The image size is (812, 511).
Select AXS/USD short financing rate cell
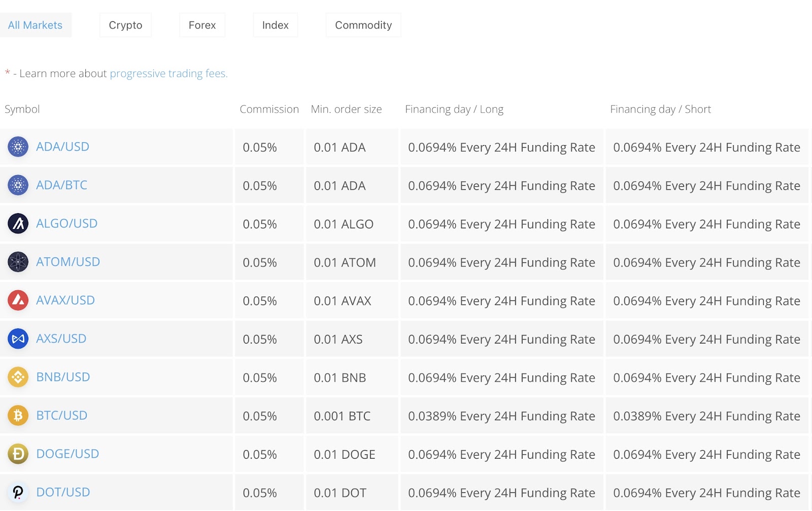(x=706, y=339)
